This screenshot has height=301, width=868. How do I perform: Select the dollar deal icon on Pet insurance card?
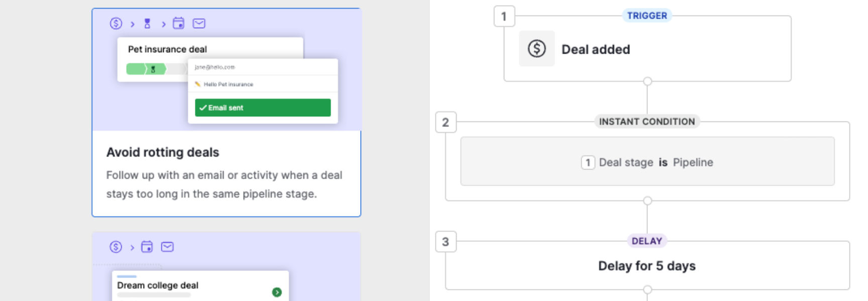point(116,23)
